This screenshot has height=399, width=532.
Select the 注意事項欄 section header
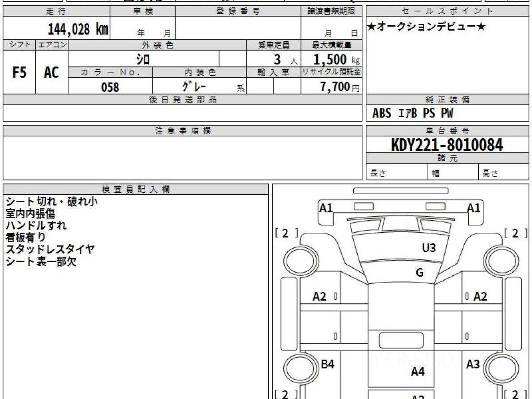[x=183, y=131]
